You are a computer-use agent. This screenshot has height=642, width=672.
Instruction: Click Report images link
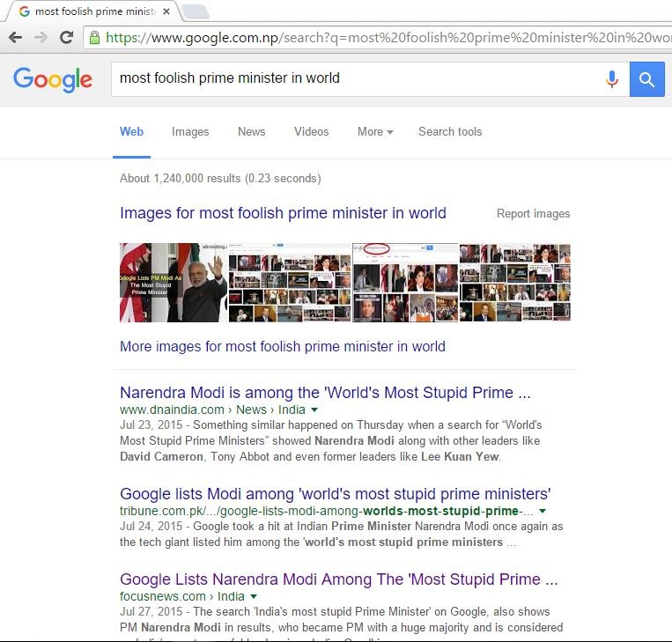(533, 213)
